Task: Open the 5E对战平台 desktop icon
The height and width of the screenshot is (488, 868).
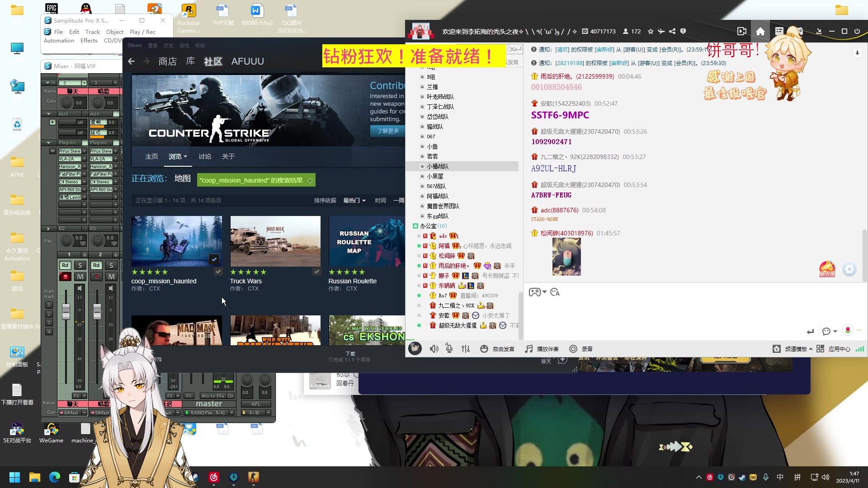Action: pyautogui.click(x=17, y=433)
